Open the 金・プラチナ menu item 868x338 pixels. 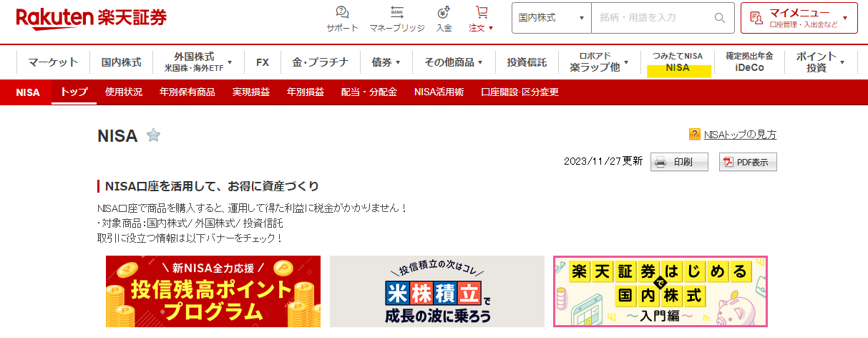(320, 62)
